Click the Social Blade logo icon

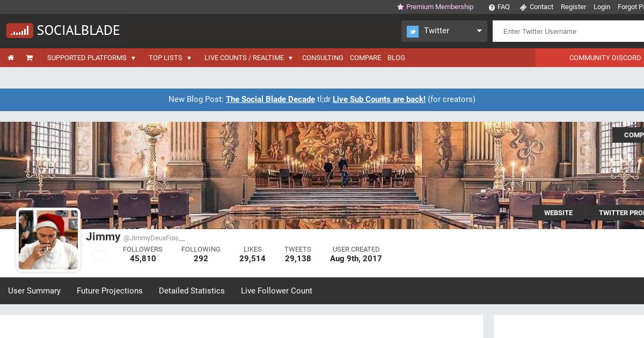pos(20,31)
